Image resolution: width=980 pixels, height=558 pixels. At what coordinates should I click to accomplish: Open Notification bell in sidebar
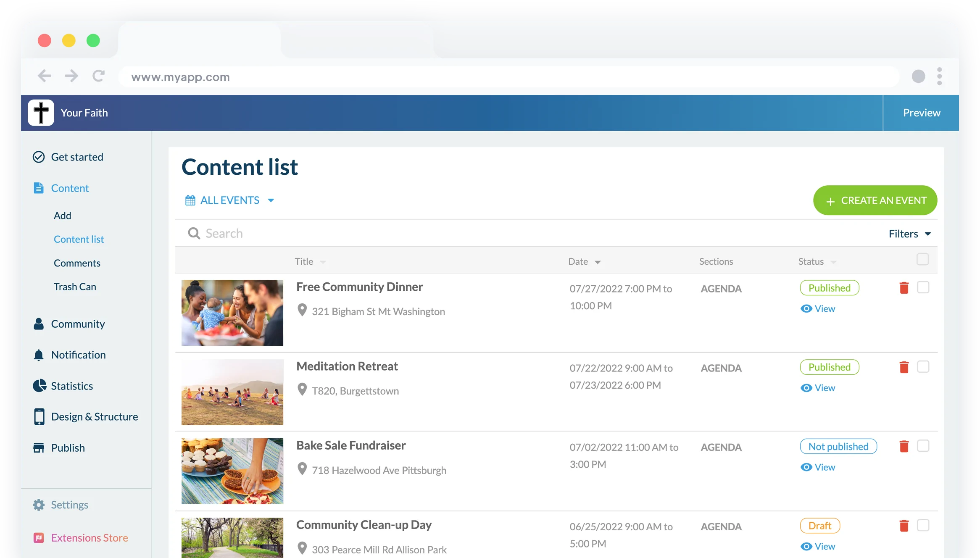coord(39,355)
